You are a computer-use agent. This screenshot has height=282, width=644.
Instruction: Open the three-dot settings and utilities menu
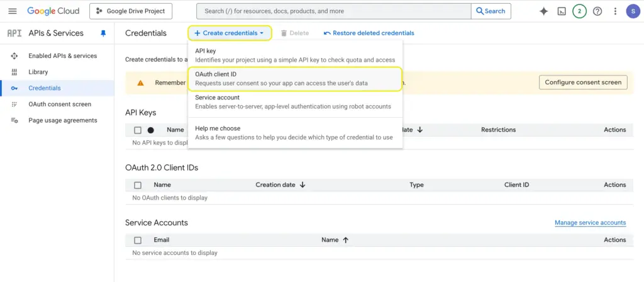tap(615, 11)
